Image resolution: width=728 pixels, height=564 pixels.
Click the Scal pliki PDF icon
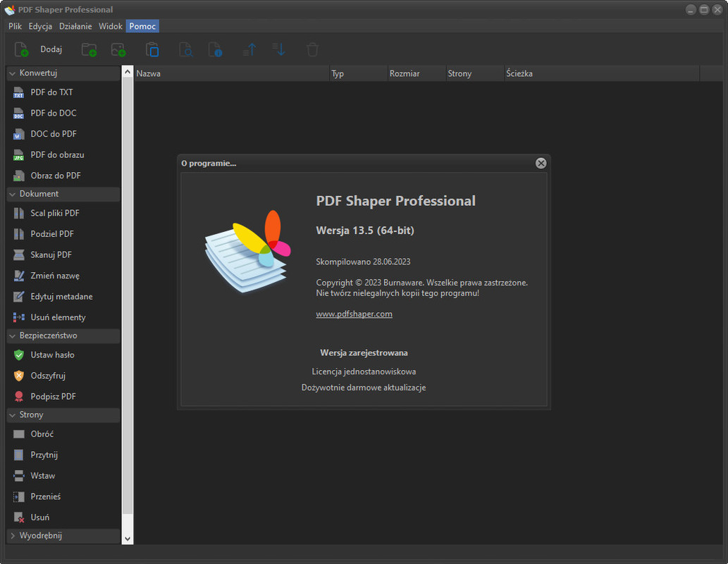[18, 213]
